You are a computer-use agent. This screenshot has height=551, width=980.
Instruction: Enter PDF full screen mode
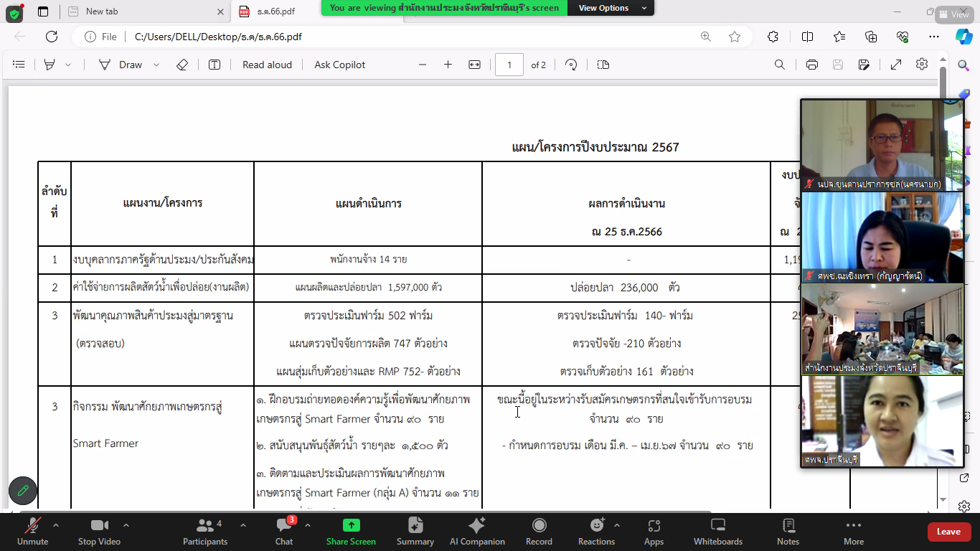(896, 65)
